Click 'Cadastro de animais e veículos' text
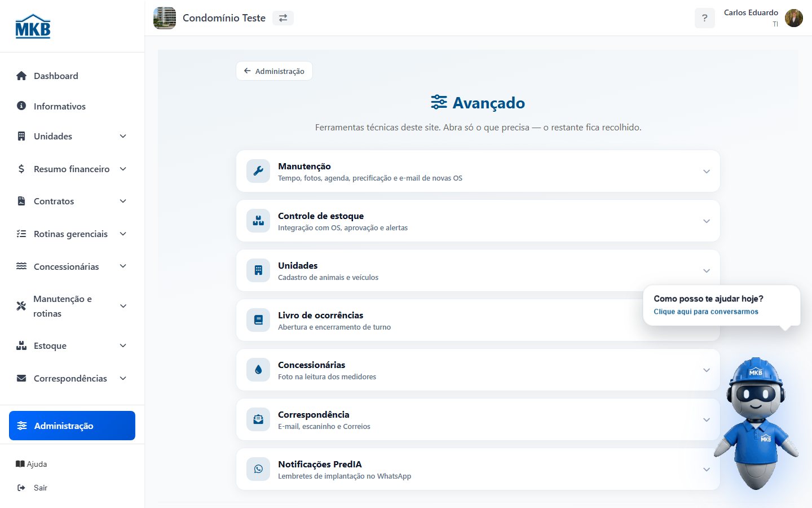812x508 pixels. click(x=328, y=277)
